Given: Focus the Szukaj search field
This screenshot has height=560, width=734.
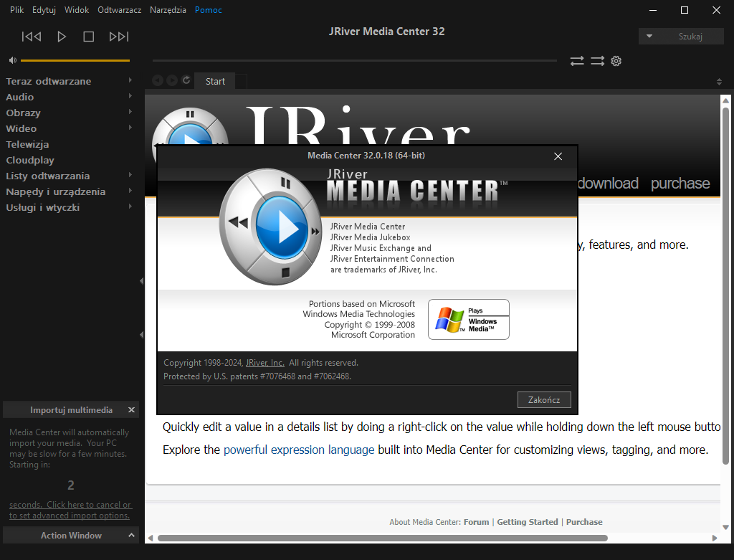Looking at the screenshot, I should [690, 36].
